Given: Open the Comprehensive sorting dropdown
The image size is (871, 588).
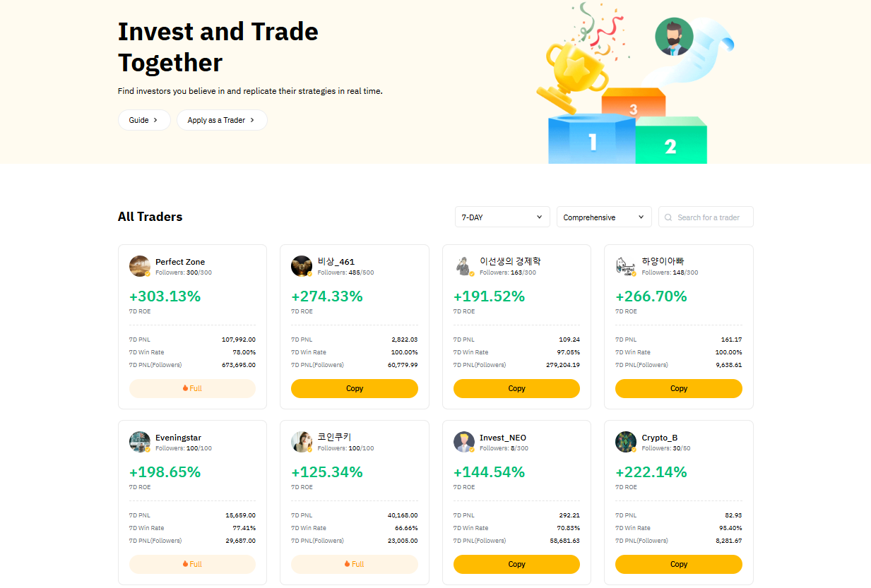Looking at the screenshot, I should pyautogui.click(x=604, y=217).
